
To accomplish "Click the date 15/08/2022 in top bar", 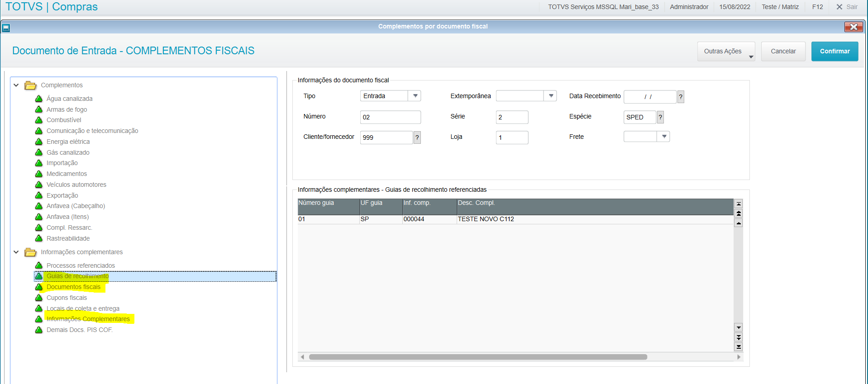I will tap(734, 7).
